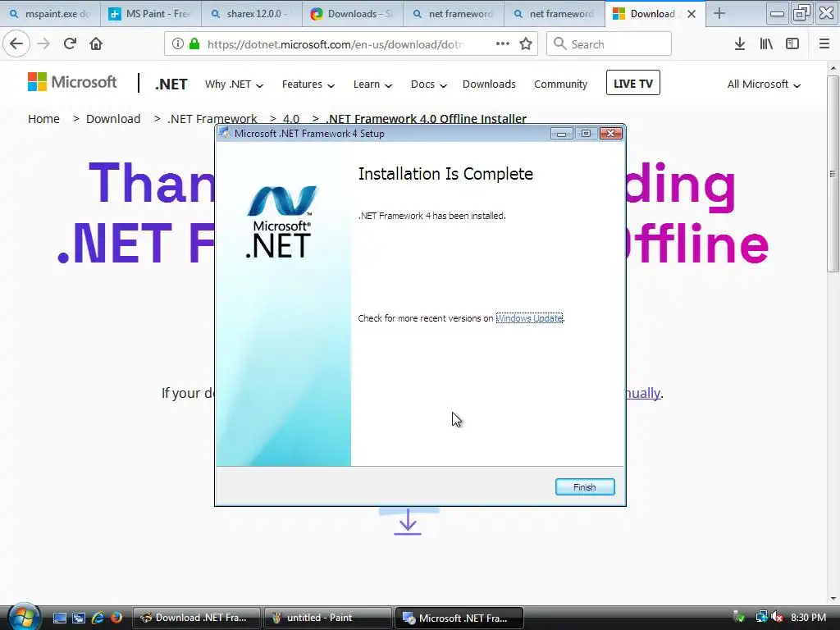
Task: Expand the All Microsoft dropdown
Action: (764, 84)
